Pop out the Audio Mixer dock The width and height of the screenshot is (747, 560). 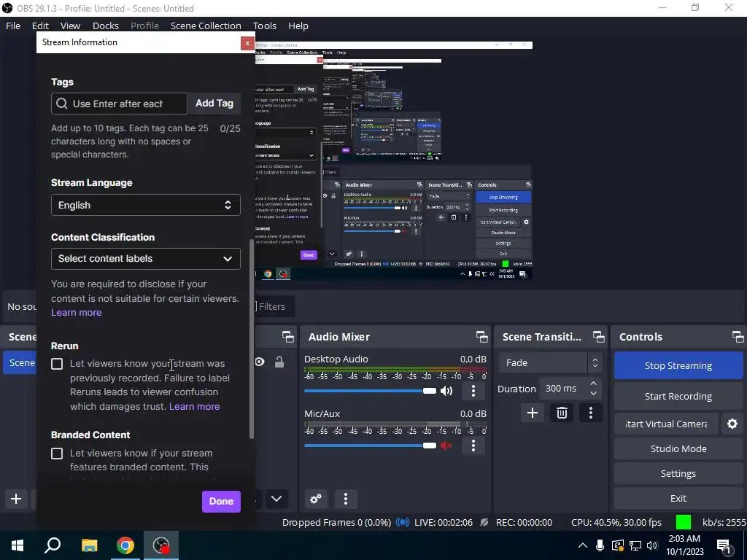coord(481,337)
